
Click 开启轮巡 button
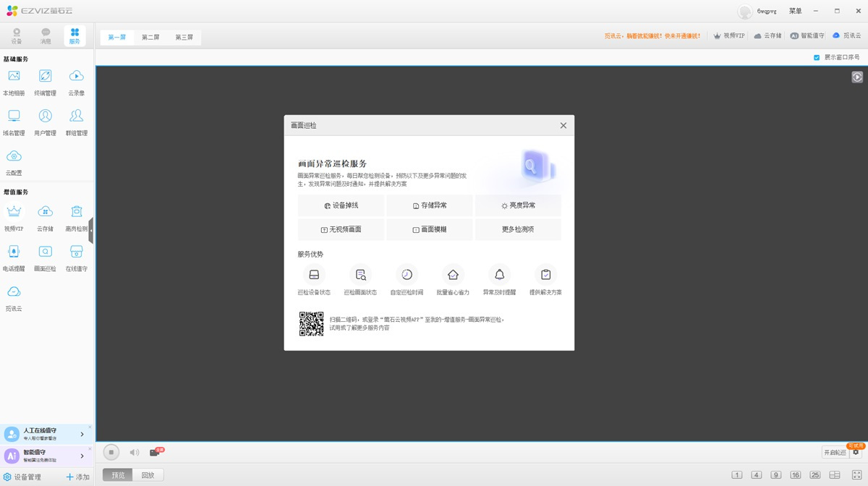point(834,453)
